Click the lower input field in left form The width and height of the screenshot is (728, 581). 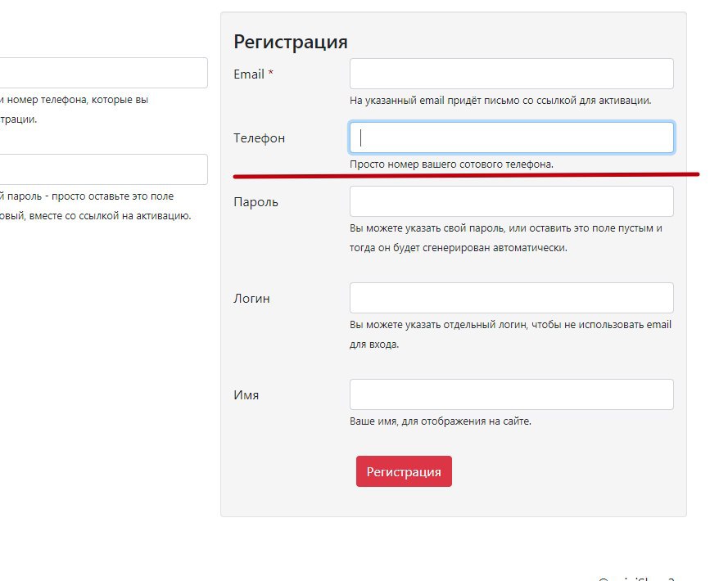(x=103, y=169)
